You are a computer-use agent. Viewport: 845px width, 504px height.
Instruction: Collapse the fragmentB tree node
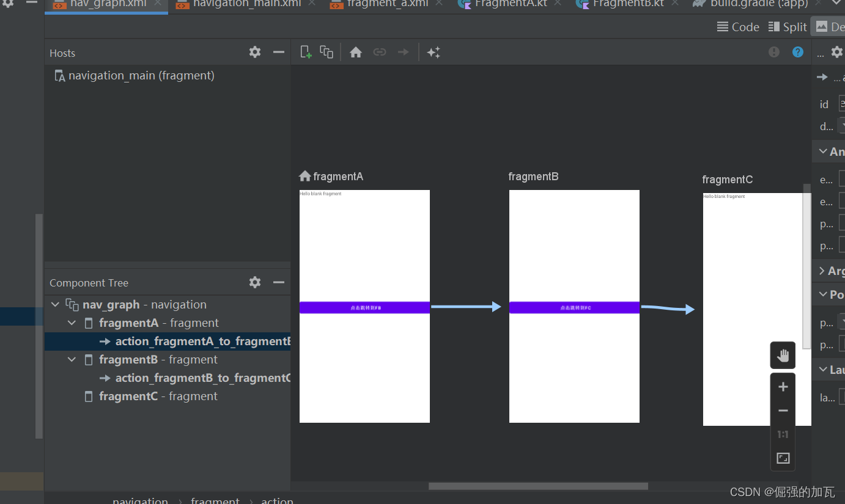(72, 359)
